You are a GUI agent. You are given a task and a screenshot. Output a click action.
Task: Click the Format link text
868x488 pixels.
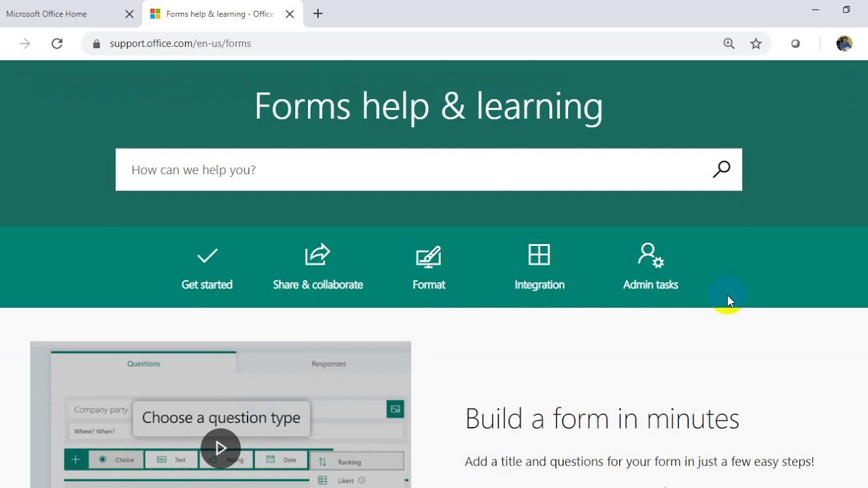(429, 285)
